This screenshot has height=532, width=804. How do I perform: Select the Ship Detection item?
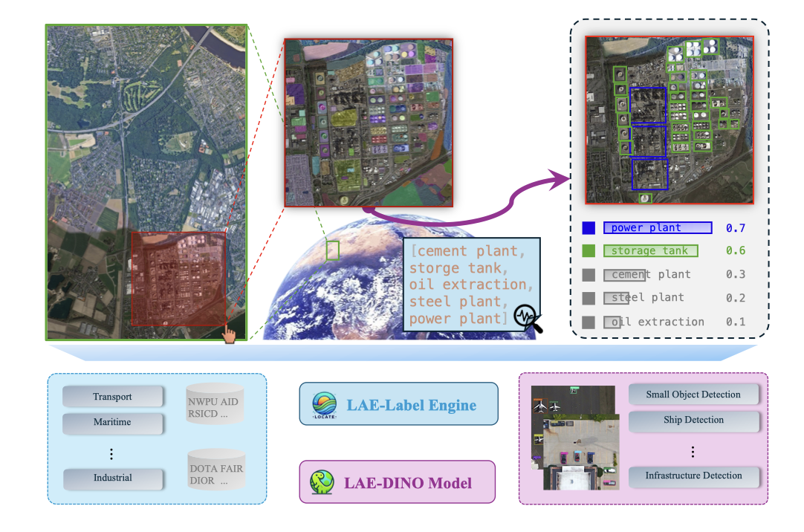693,421
